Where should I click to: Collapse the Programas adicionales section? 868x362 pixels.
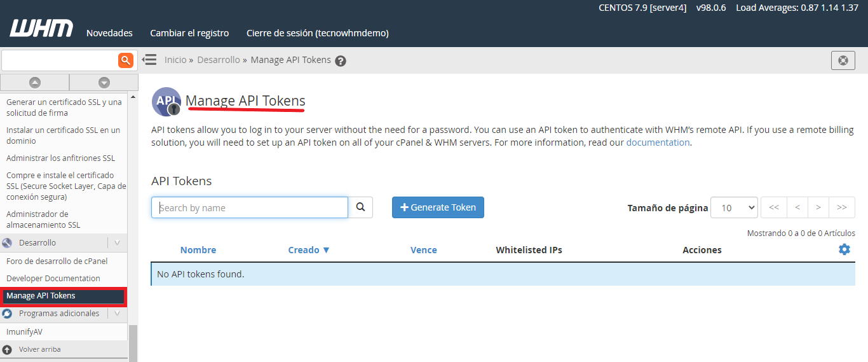pos(117,313)
